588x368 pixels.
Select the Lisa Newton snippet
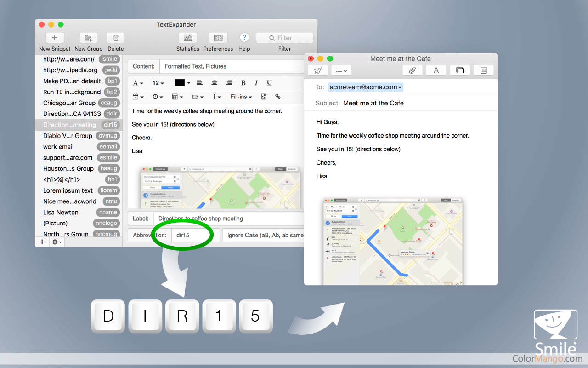pyautogui.click(x=79, y=213)
